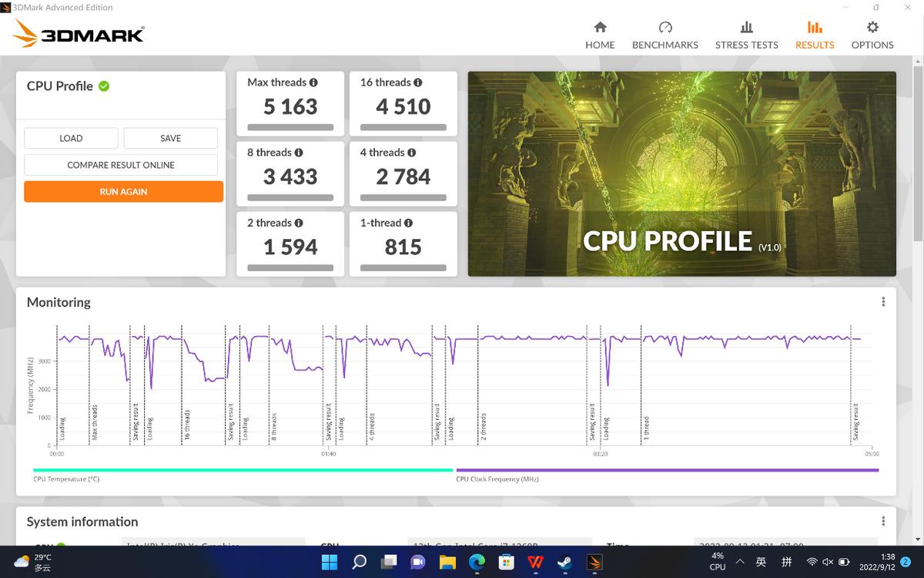
Task: Click the green checkmark next to CPU Profile
Action: tap(104, 86)
